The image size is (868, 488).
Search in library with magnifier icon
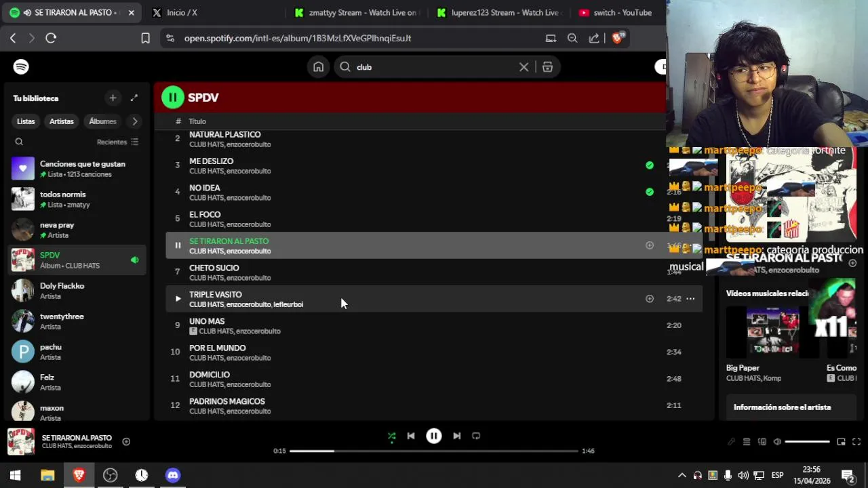(x=19, y=142)
